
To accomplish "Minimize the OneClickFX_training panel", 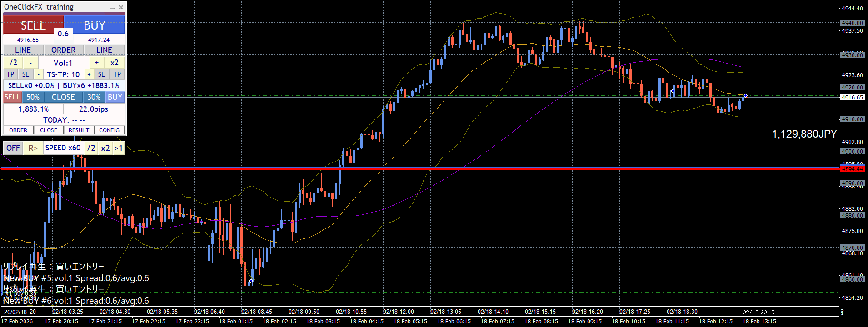I will coord(112,7).
